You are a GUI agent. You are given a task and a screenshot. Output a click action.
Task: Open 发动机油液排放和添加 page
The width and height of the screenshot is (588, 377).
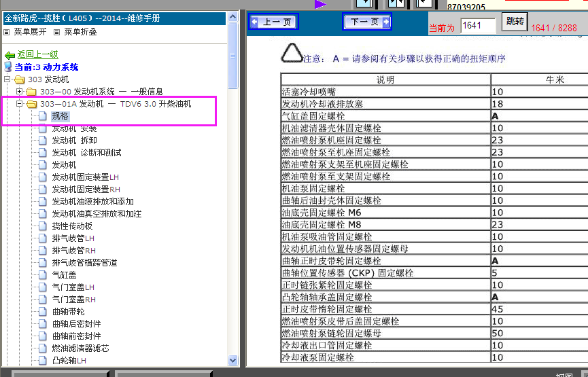(93, 202)
